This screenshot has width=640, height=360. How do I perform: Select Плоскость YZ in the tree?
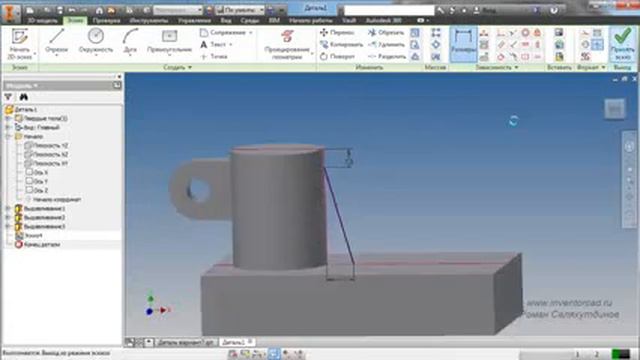point(46,145)
